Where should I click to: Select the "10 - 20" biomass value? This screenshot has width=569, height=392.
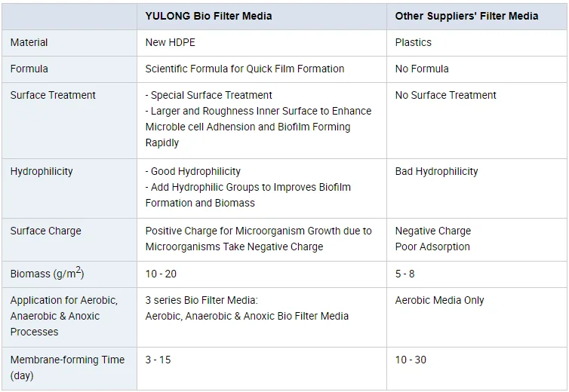[x=161, y=274]
